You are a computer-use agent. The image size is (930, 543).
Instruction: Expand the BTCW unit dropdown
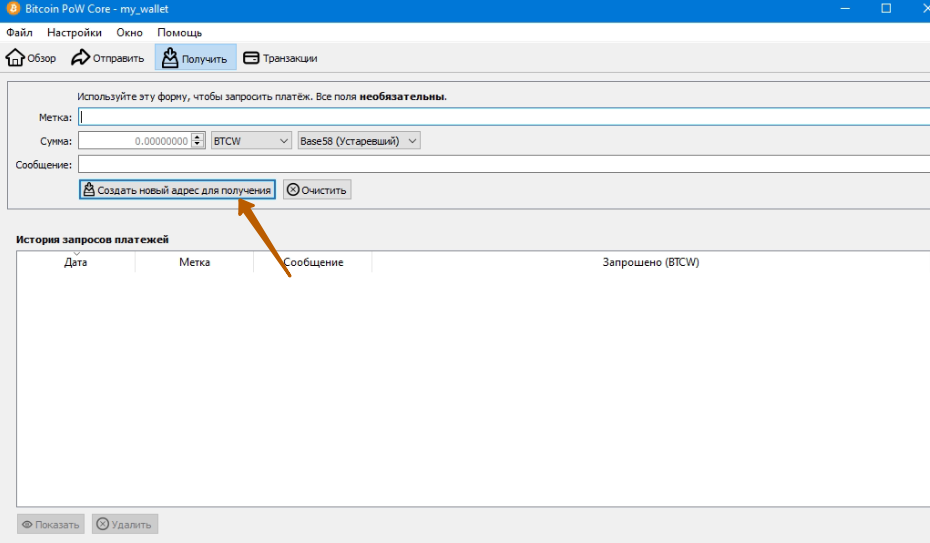(251, 141)
